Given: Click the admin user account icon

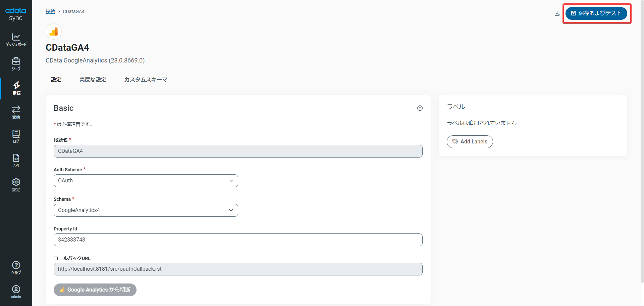Looking at the screenshot, I should [16, 292].
